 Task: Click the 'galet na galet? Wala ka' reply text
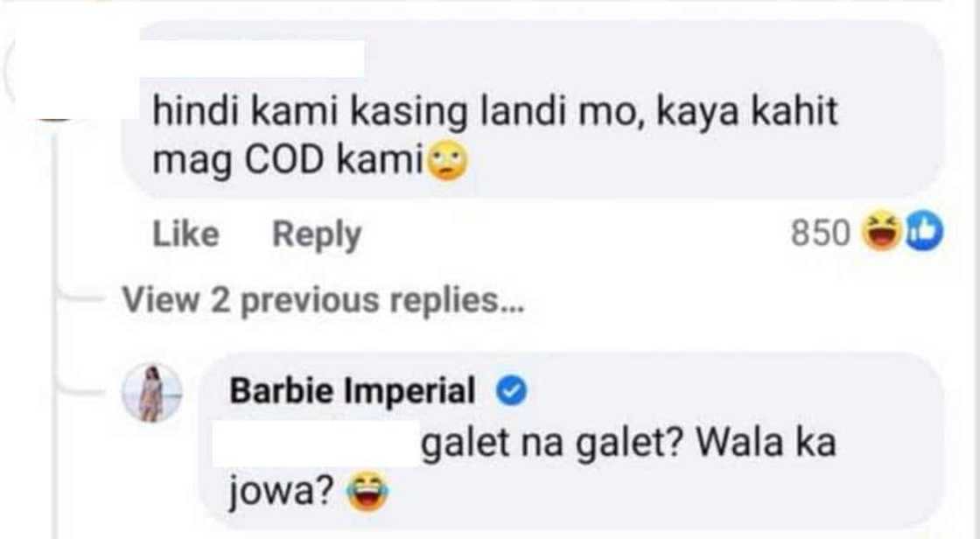[629, 444]
